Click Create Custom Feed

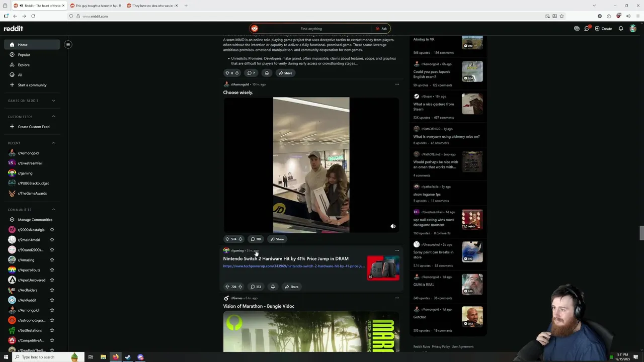tap(32, 127)
